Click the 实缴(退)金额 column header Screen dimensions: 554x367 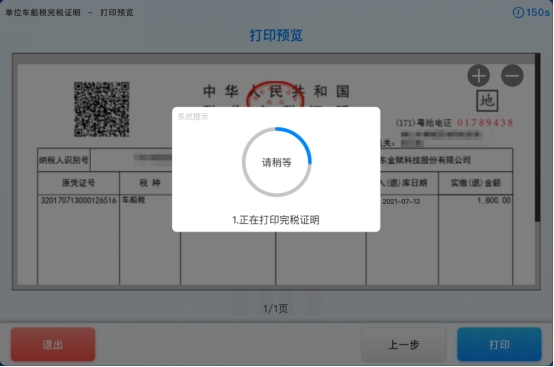point(476,183)
